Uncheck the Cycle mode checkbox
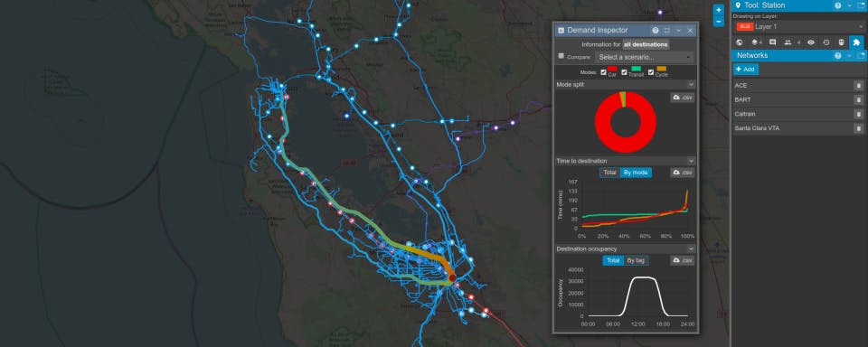This screenshot has width=868, height=347. [650, 72]
